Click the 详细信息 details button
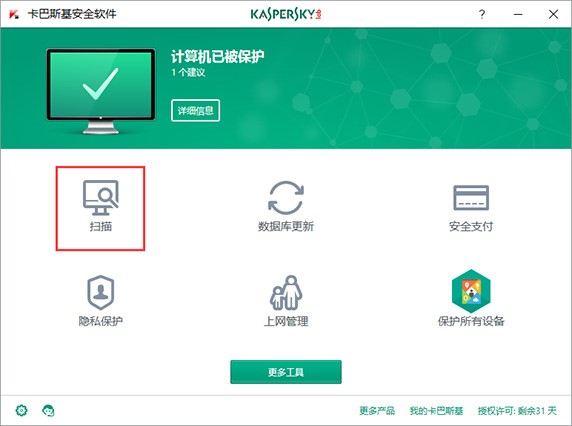Viewport: 572px width, 426px height. click(x=195, y=110)
